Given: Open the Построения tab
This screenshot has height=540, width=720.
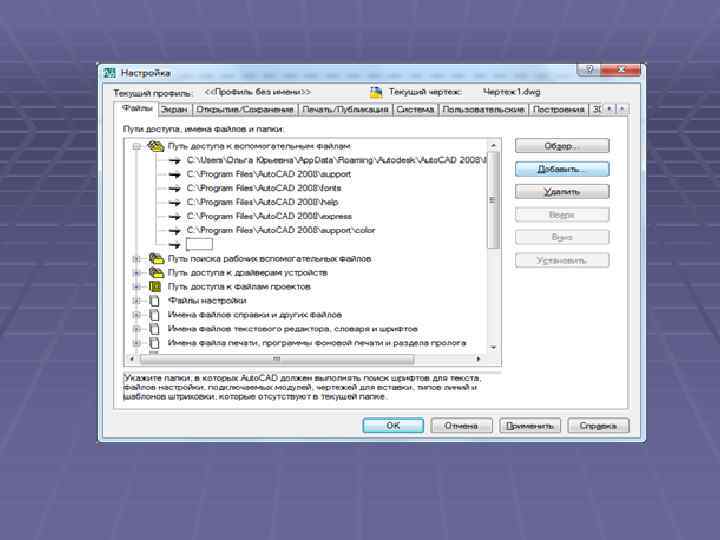Looking at the screenshot, I should click(x=558, y=109).
